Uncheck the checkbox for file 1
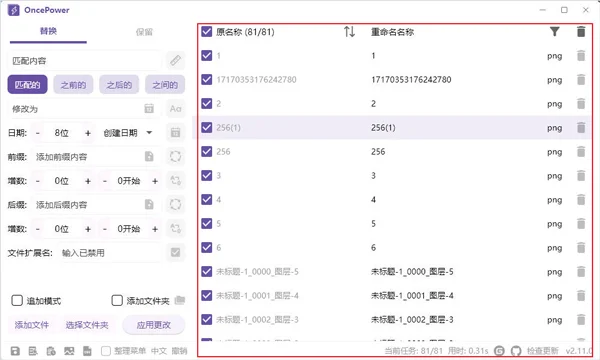This screenshot has height=360, width=600. 207,55
